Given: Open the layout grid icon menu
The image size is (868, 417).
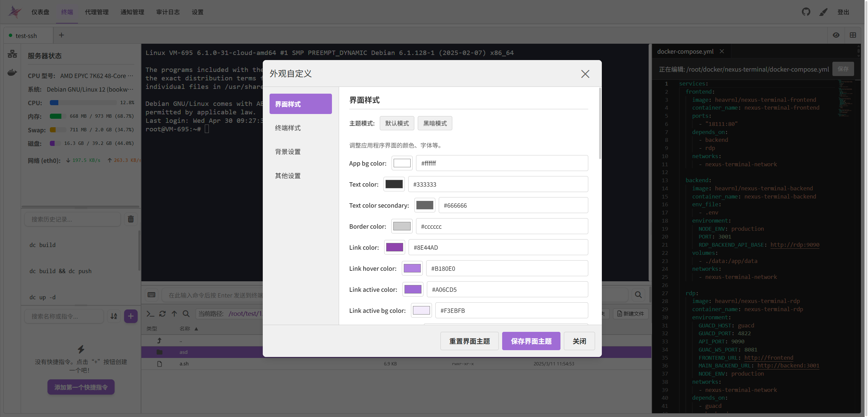Looking at the screenshot, I should pos(853,35).
